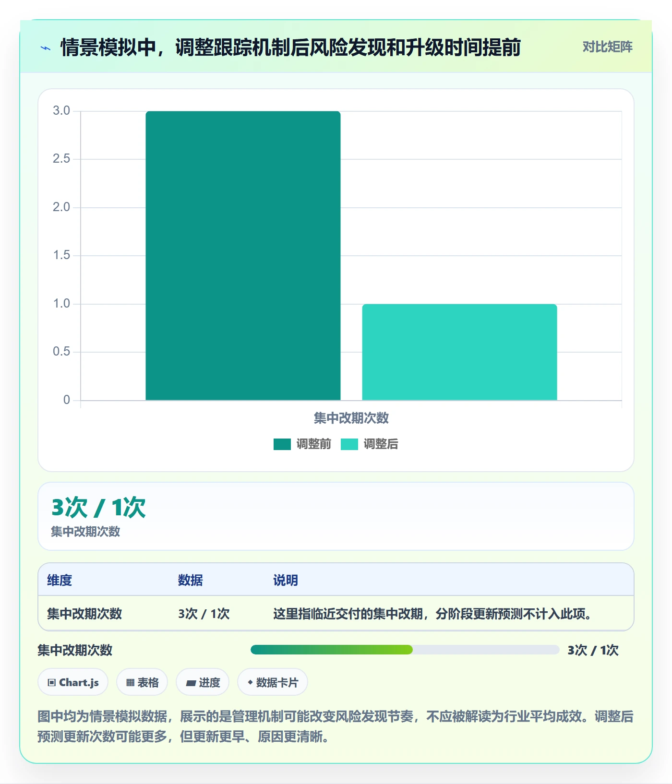Click the light teal 调整后 bar
This screenshot has width=672, height=784.
[x=459, y=352]
